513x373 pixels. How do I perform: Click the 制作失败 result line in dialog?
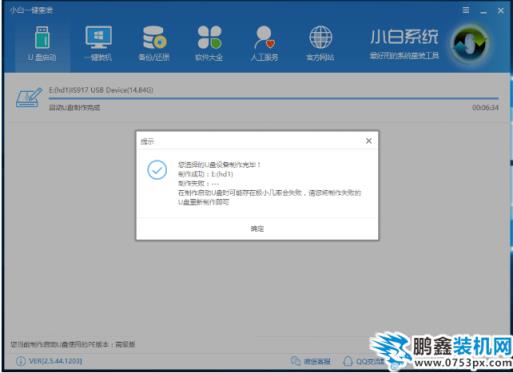[198, 183]
